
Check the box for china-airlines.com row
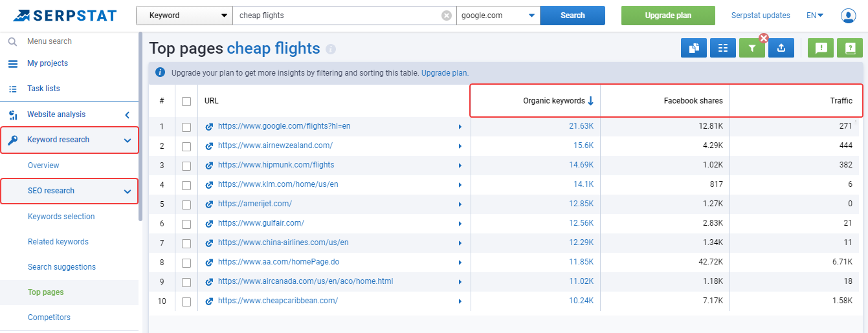point(186,243)
